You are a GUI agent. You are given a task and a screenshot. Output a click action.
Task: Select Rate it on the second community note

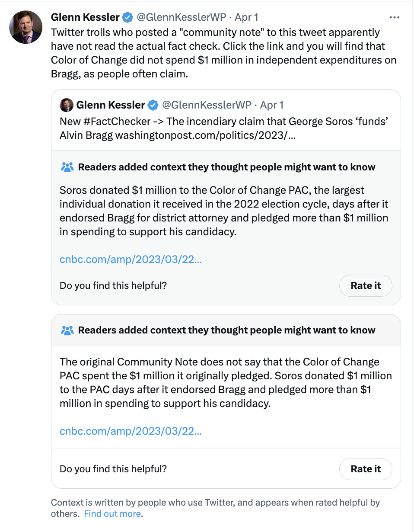(x=366, y=469)
